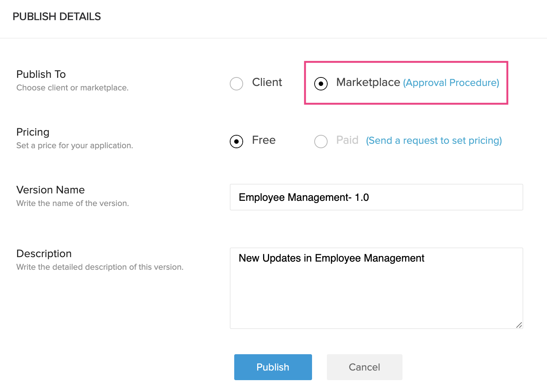
Task: Click the "Description" field label
Action: [x=44, y=254]
